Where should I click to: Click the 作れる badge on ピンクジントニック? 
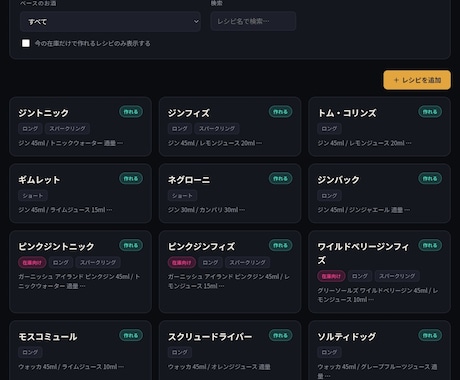[x=131, y=245]
